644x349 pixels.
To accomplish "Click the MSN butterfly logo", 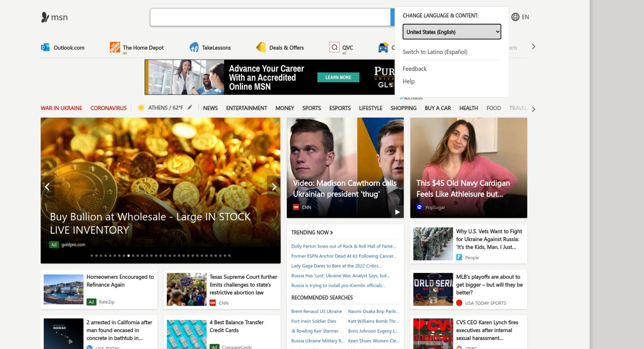I will pyautogui.click(x=54, y=17).
